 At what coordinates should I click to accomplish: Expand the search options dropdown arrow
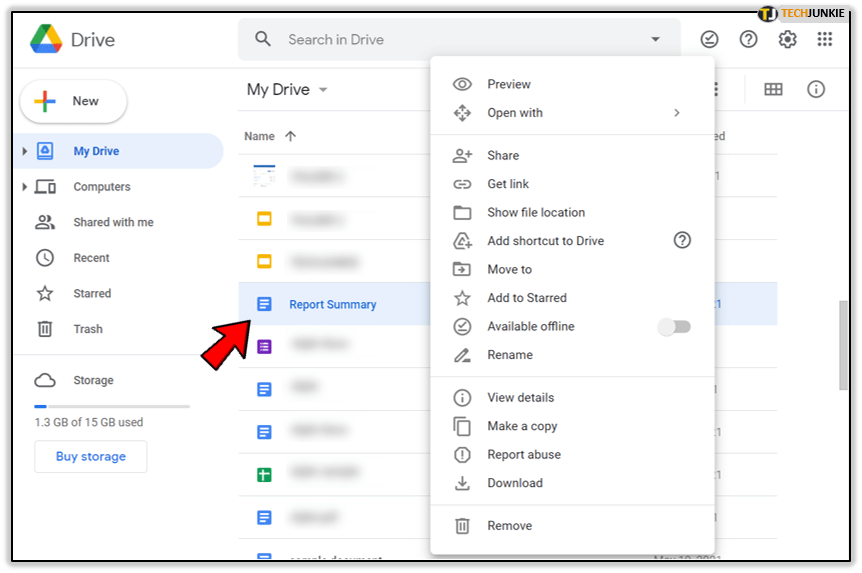656,40
